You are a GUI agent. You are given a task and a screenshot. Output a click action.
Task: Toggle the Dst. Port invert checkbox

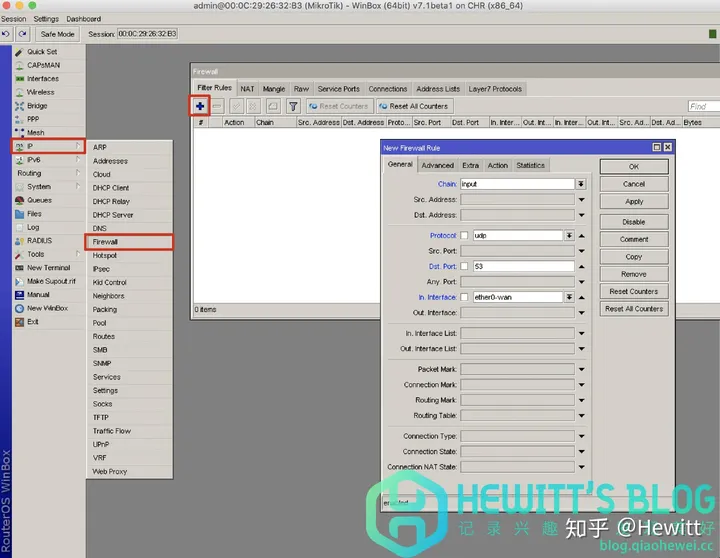(x=464, y=266)
